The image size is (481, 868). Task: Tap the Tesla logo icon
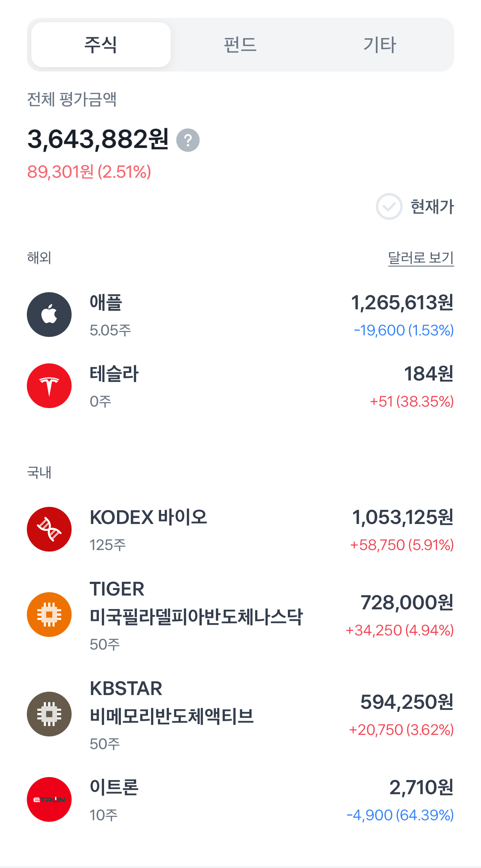coord(49,386)
